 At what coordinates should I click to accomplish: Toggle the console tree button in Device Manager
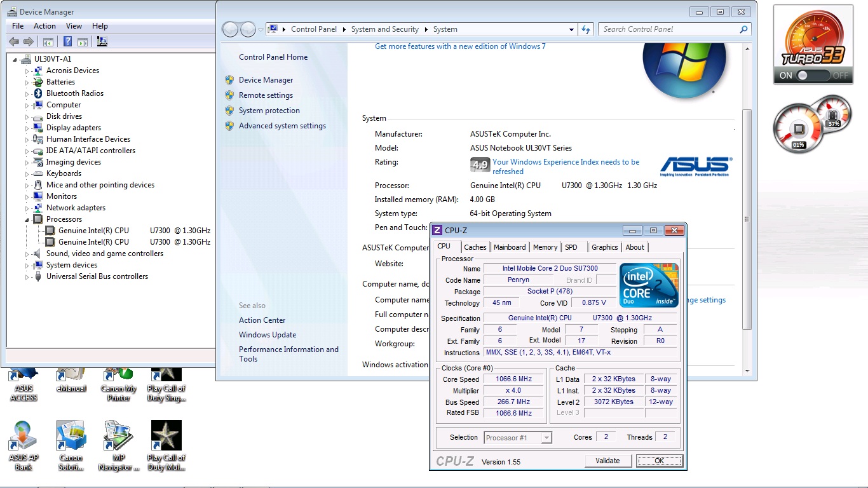click(48, 42)
